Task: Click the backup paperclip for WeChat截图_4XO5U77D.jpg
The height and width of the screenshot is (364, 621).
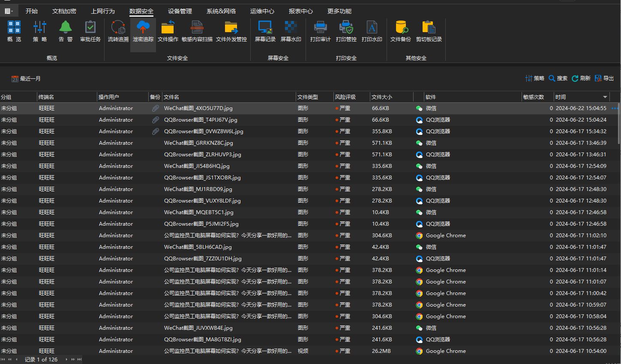Action: click(x=156, y=108)
